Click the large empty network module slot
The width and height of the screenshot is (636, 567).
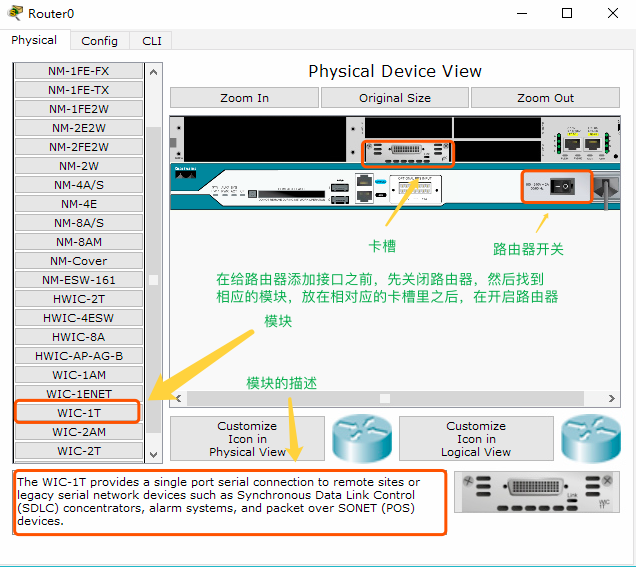[x=264, y=140]
